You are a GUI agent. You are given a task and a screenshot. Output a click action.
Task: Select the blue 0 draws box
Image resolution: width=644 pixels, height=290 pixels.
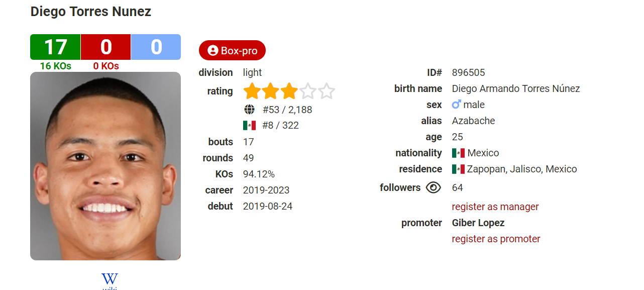coord(156,47)
